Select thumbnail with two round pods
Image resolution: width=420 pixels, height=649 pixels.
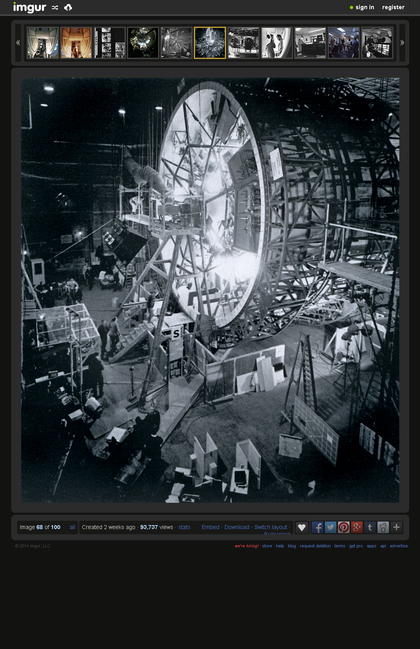[243, 43]
